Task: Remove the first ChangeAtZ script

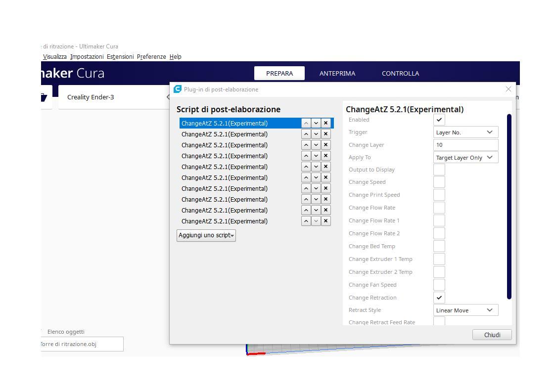Action: [x=325, y=123]
